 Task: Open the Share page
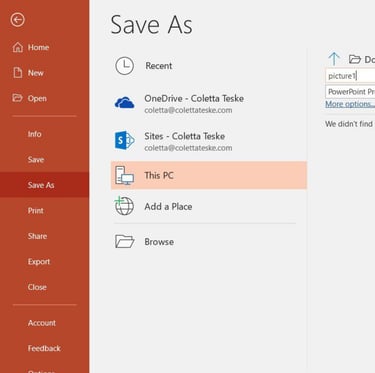pos(37,236)
